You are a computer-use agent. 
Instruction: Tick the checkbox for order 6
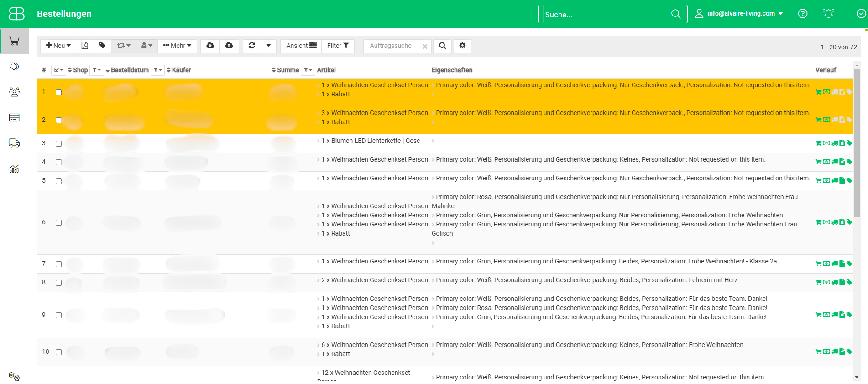pos(58,223)
